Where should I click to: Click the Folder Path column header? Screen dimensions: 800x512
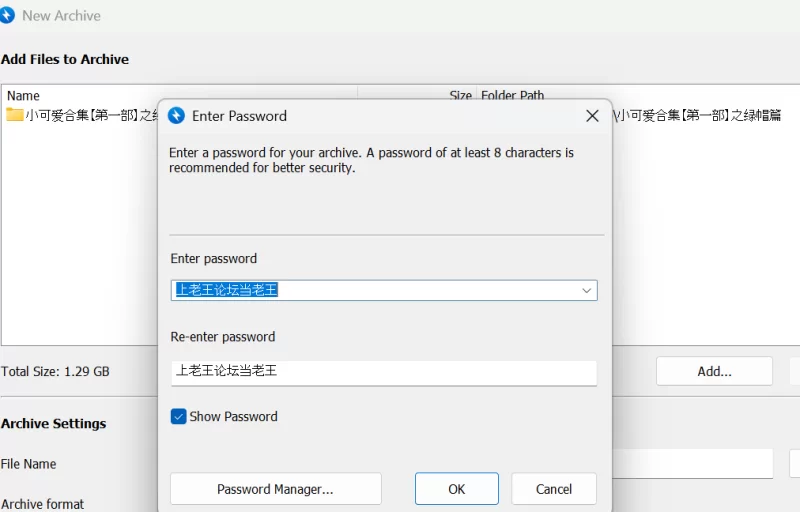pos(513,96)
